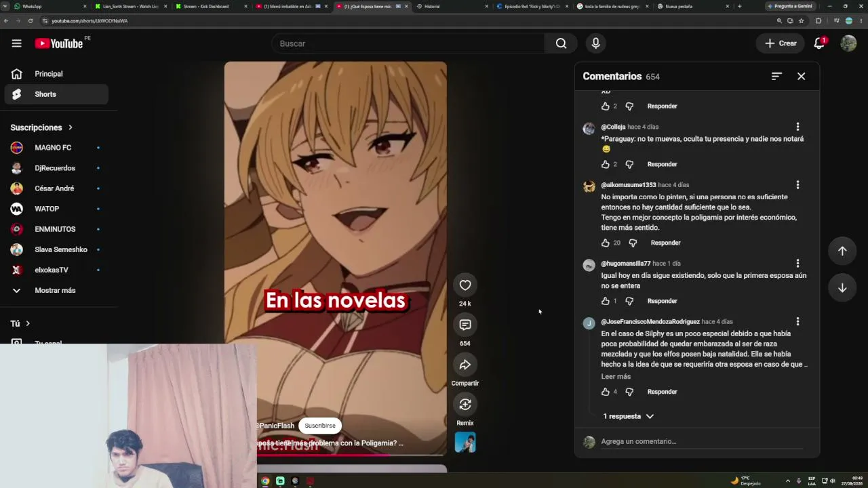The width and height of the screenshot is (868, 488).
Task: Share the short with the Compartir arrow
Action: tap(465, 365)
